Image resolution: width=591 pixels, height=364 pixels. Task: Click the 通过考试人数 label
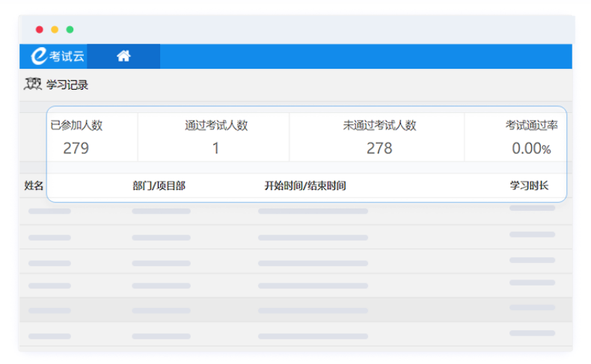(x=216, y=126)
